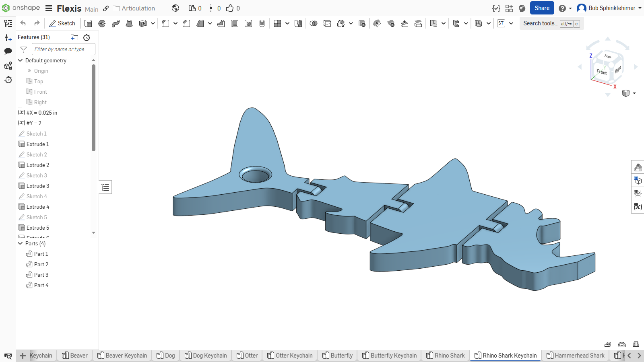Select the Move face tool
The height and width of the screenshot is (362, 644).
405,23
